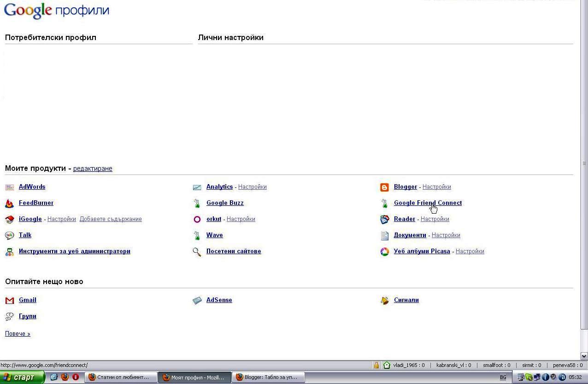Open the Blogger link
This screenshot has height=384, width=588.
(x=406, y=187)
